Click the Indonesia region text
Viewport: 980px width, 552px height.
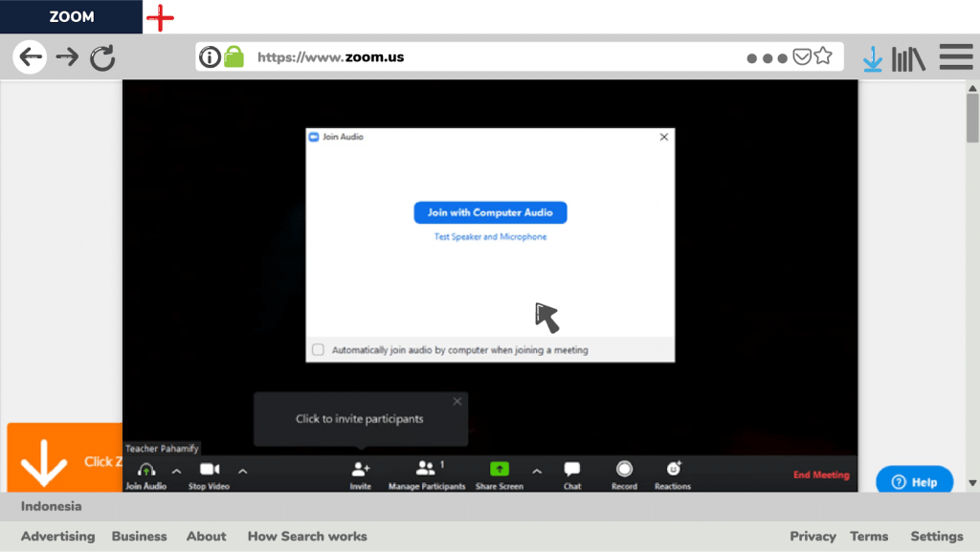[x=52, y=506]
